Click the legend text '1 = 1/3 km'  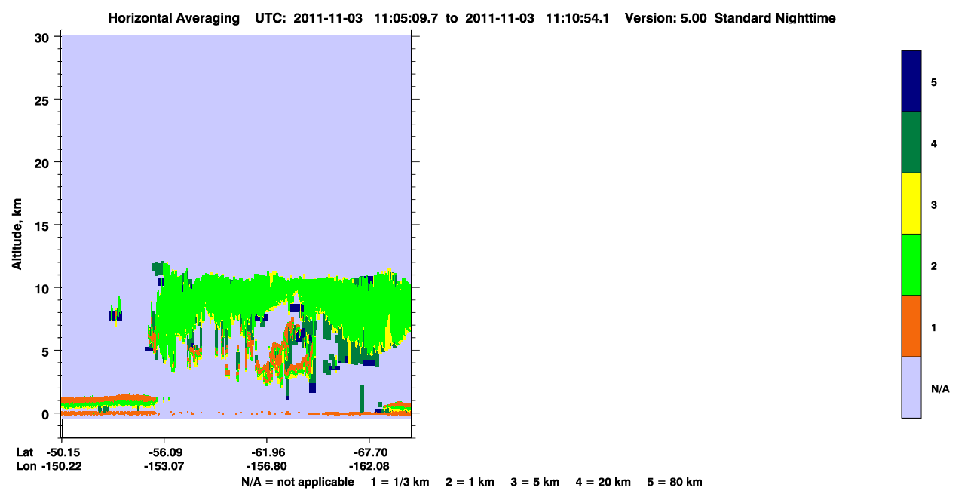click(x=400, y=482)
